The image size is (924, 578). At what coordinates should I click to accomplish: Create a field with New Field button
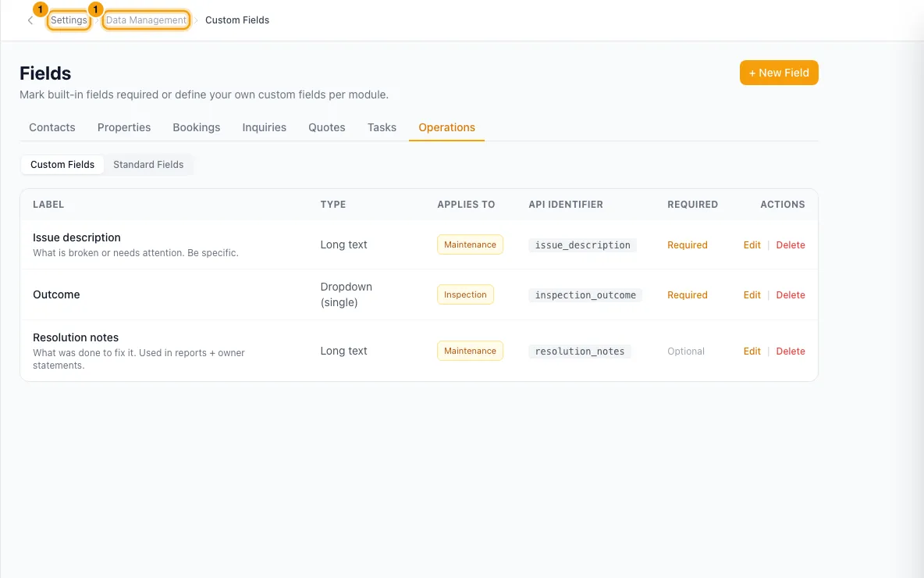pyautogui.click(x=778, y=73)
